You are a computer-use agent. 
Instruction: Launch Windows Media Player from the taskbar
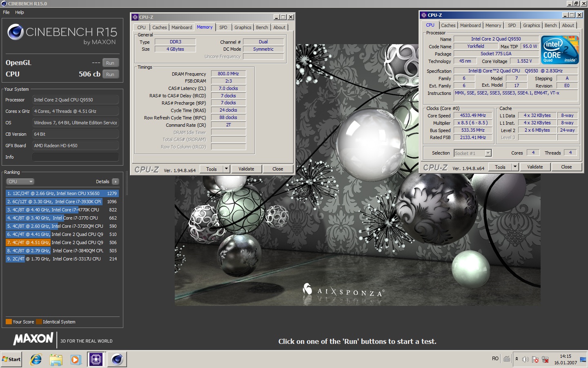pyautogui.click(x=76, y=359)
